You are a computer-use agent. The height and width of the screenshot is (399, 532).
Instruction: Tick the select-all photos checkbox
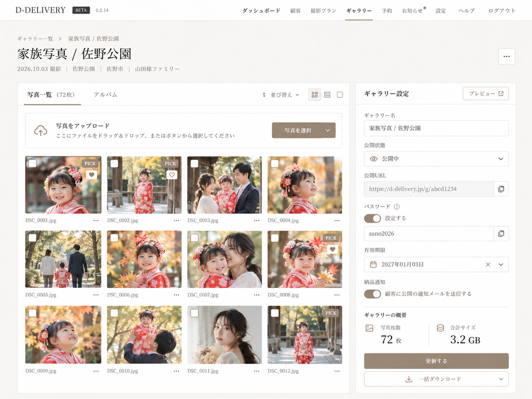pyautogui.click(x=340, y=95)
